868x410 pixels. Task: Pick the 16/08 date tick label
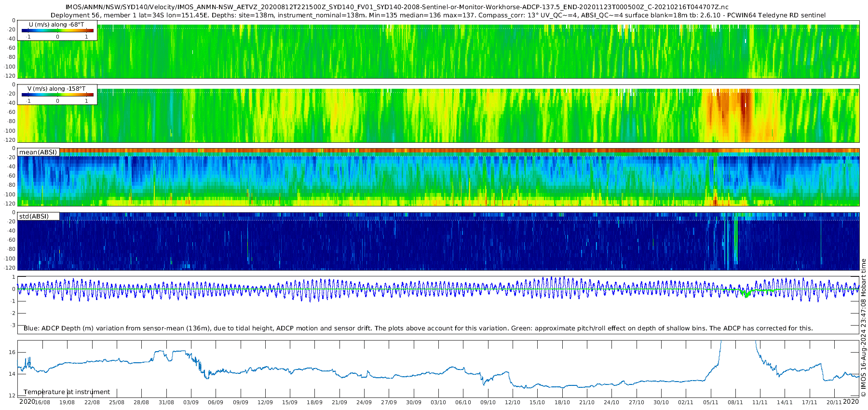click(x=42, y=402)
